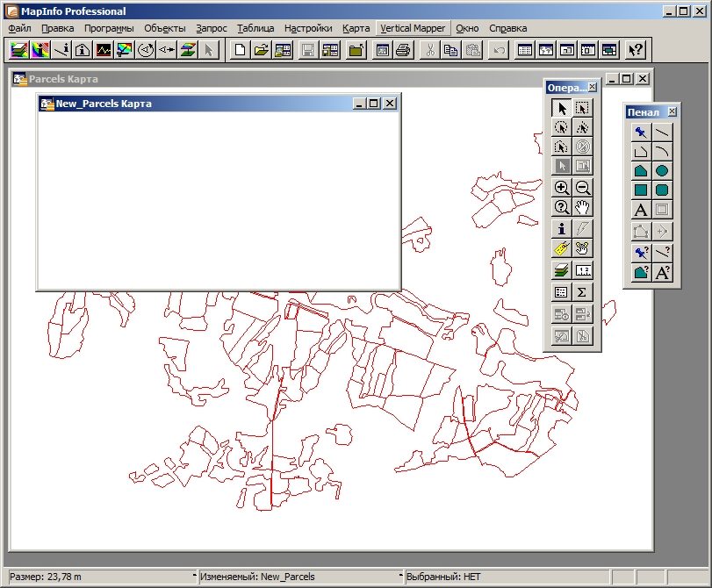Click the Open Table folder icon

(x=262, y=49)
